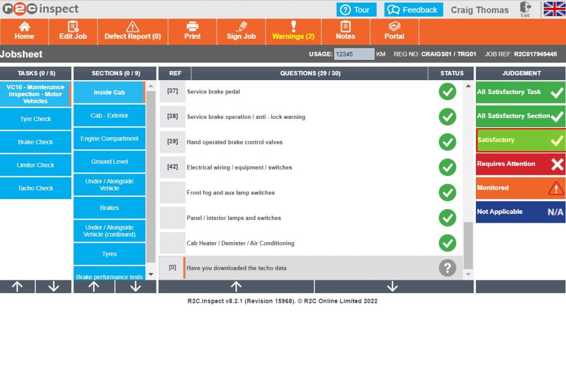Toggle status check for Cab Heater question

(x=448, y=243)
